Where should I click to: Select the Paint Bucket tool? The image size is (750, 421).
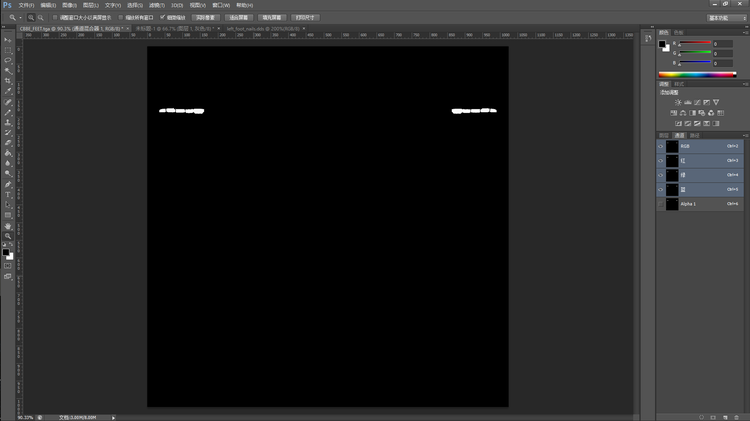pos(8,153)
